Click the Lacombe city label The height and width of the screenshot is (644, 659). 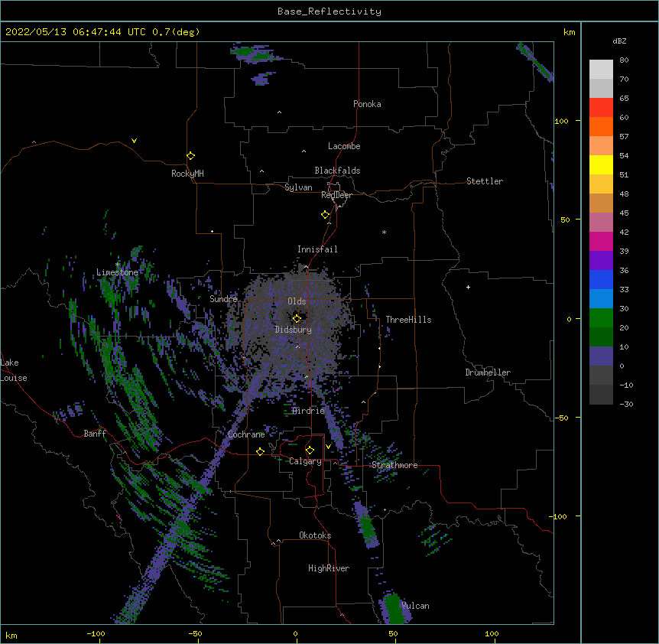point(344,146)
